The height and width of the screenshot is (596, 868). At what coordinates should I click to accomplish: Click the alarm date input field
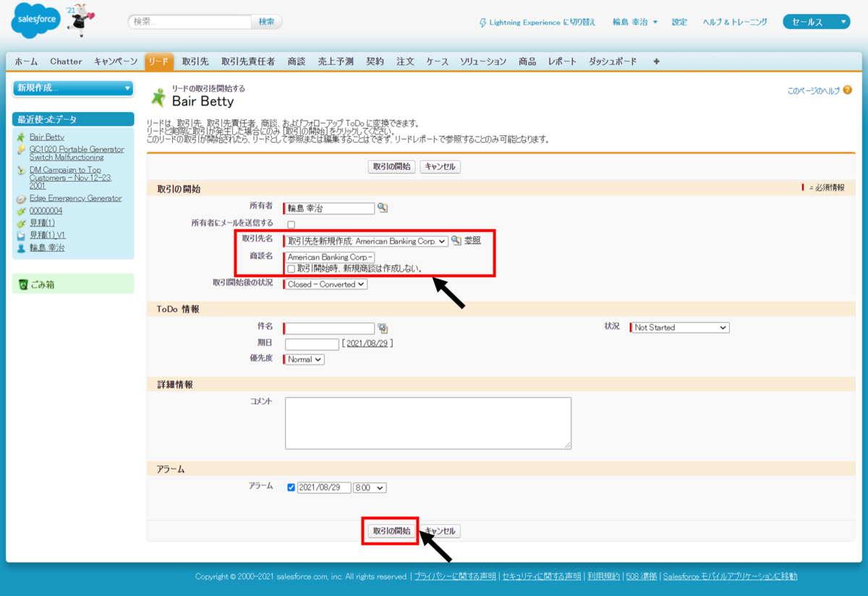[x=324, y=488]
